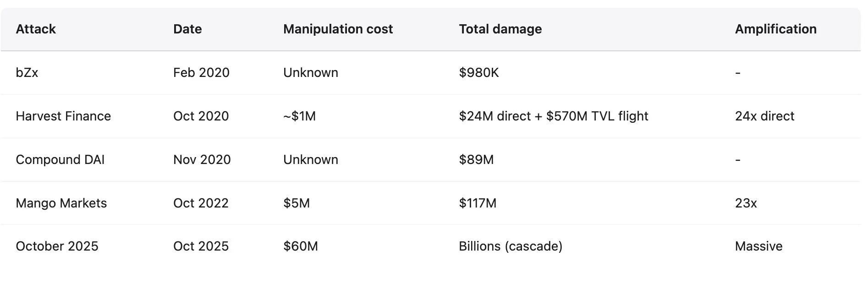Click the Total damage column header

point(500,29)
